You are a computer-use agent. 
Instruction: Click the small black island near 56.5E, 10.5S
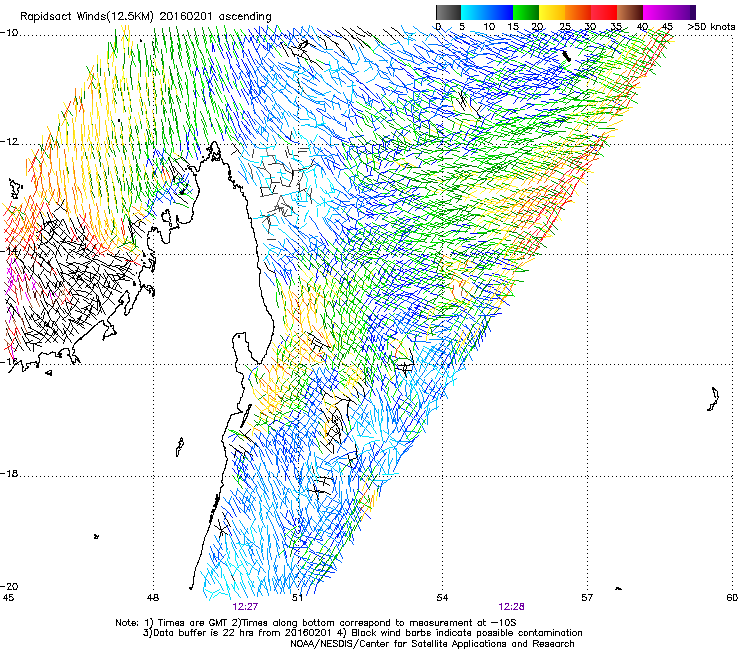pyautogui.click(x=566, y=56)
